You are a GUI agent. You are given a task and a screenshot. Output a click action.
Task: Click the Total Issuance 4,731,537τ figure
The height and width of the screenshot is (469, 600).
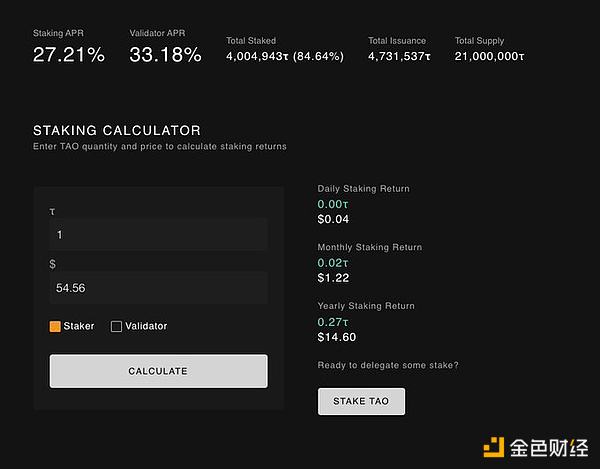[399, 56]
